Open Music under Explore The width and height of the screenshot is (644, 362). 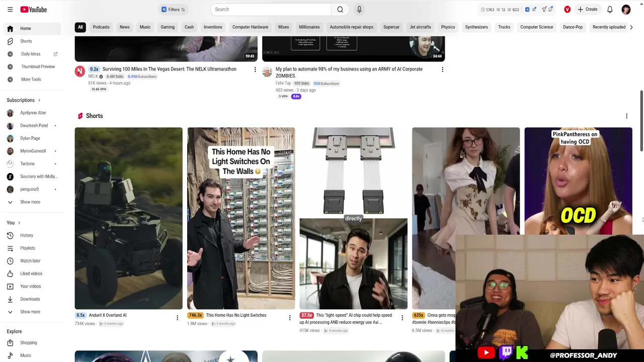point(32,355)
